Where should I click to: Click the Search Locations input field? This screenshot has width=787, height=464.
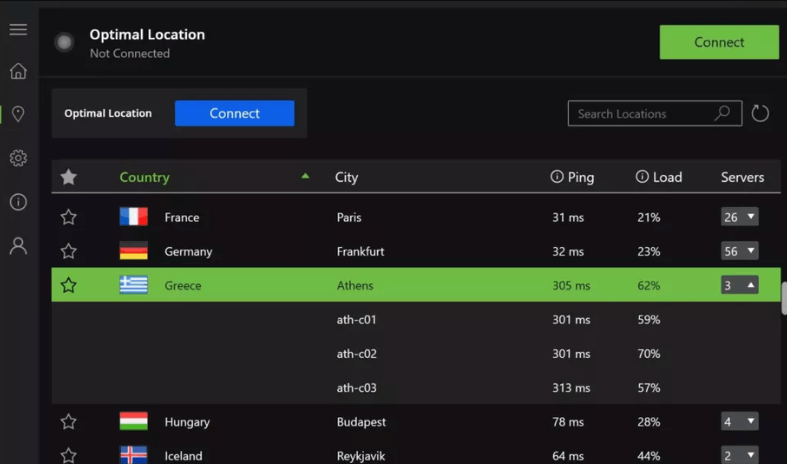point(640,114)
